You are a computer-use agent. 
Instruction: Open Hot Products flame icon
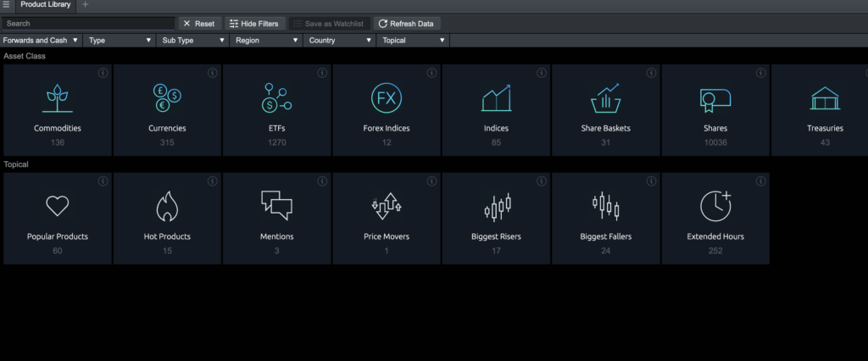pos(167,206)
